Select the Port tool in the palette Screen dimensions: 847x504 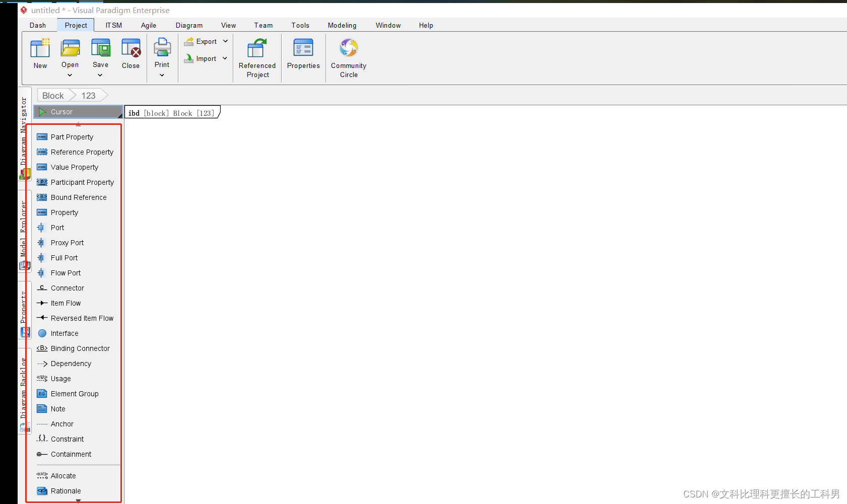pyautogui.click(x=57, y=228)
